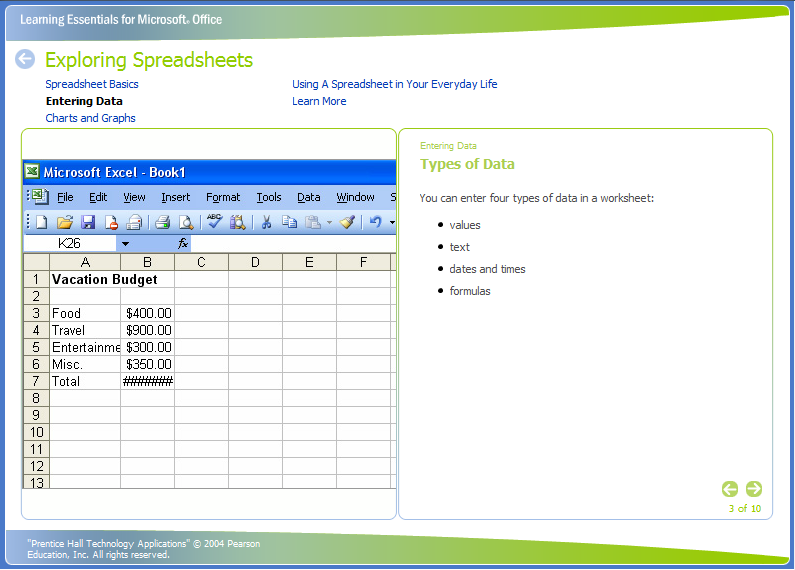
Task: Open the Format menu in Excel
Action: 223,197
